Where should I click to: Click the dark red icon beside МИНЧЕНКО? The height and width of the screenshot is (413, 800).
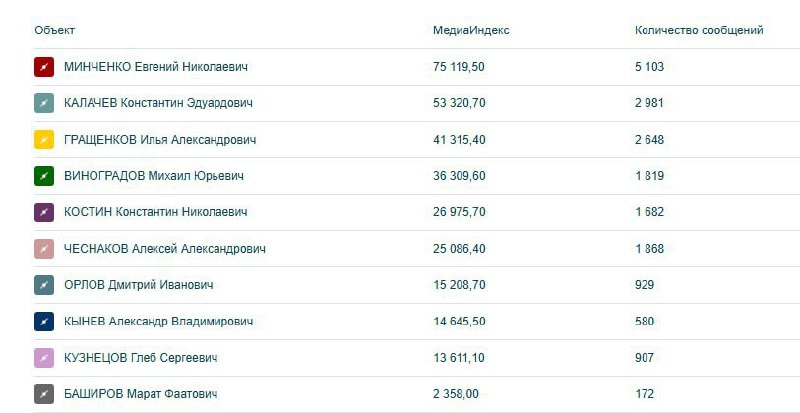tap(44, 67)
